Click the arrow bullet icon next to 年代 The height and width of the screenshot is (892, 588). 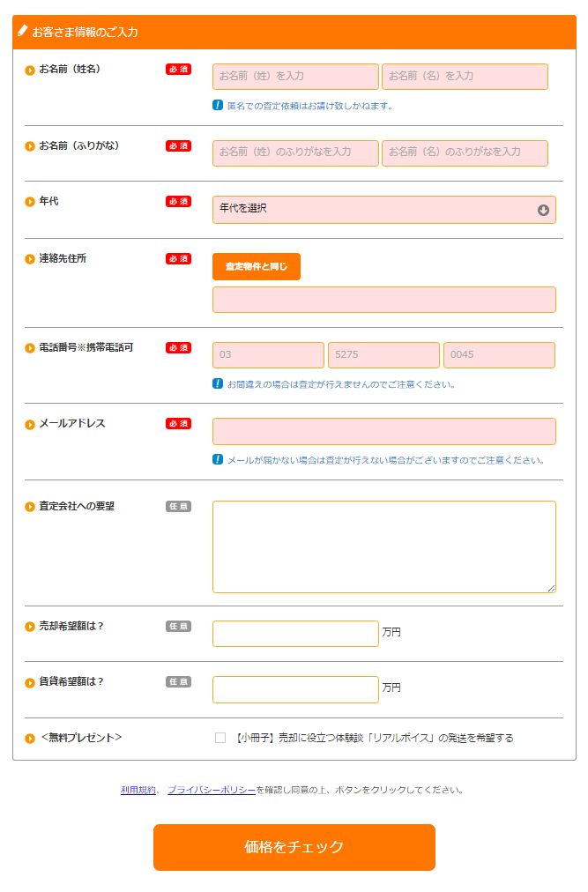pyautogui.click(x=30, y=202)
